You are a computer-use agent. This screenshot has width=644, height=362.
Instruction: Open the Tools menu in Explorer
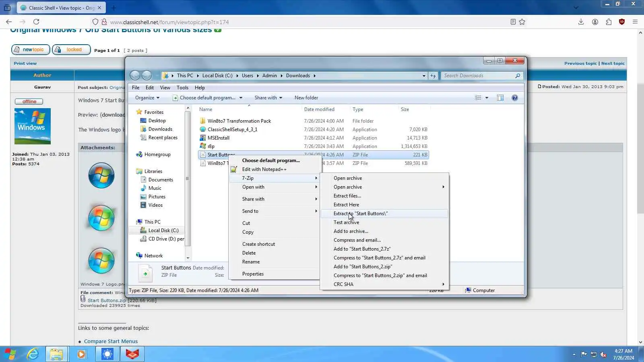click(182, 88)
